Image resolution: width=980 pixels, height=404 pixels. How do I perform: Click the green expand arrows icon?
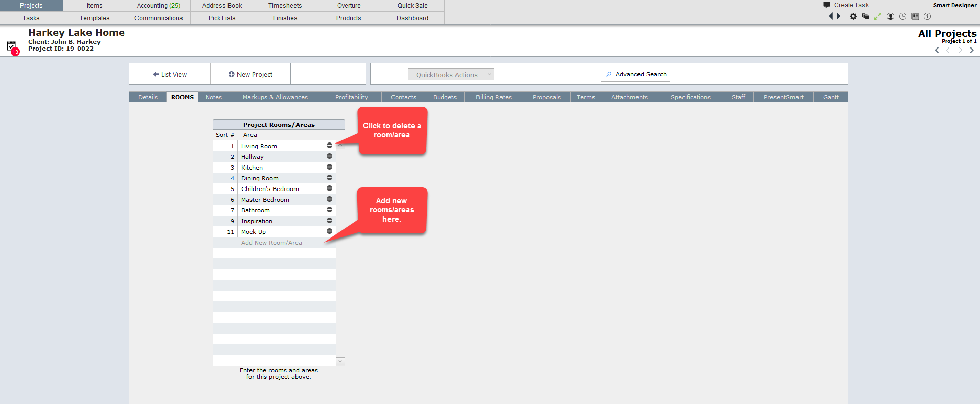pyautogui.click(x=878, y=16)
